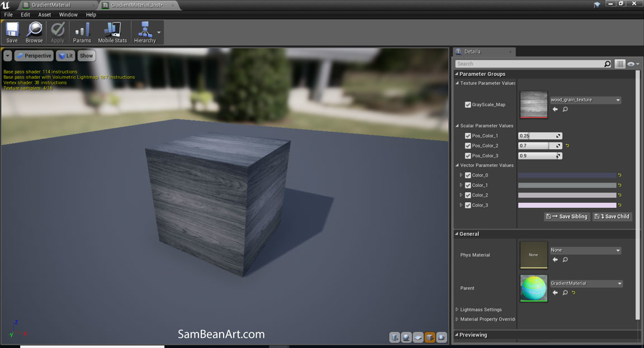Expand the Color_2 vector parameter
The width and height of the screenshot is (644, 348).
tap(461, 195)
